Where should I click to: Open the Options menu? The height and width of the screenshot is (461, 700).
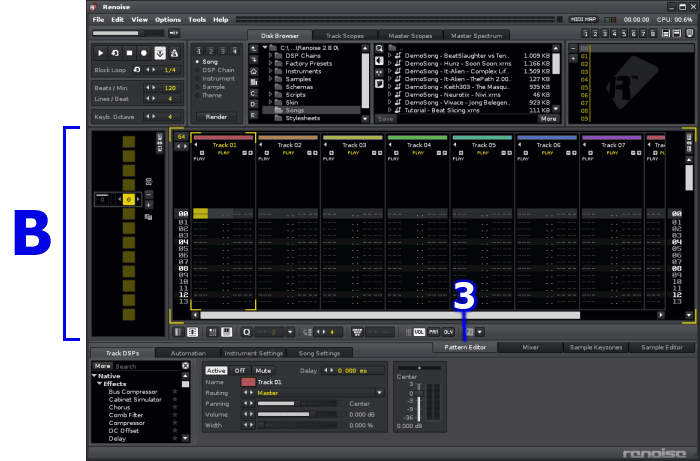[x=168, y=20]
